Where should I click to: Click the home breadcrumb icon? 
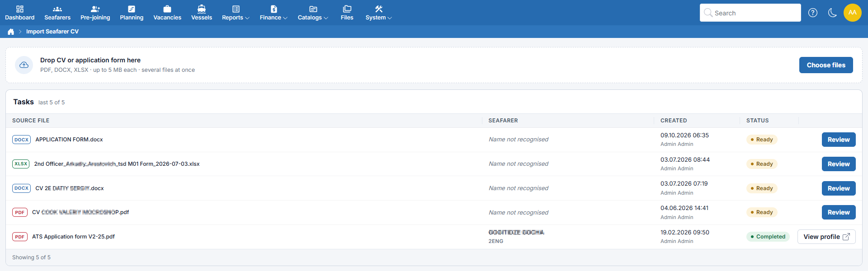(x=11, y=32)
